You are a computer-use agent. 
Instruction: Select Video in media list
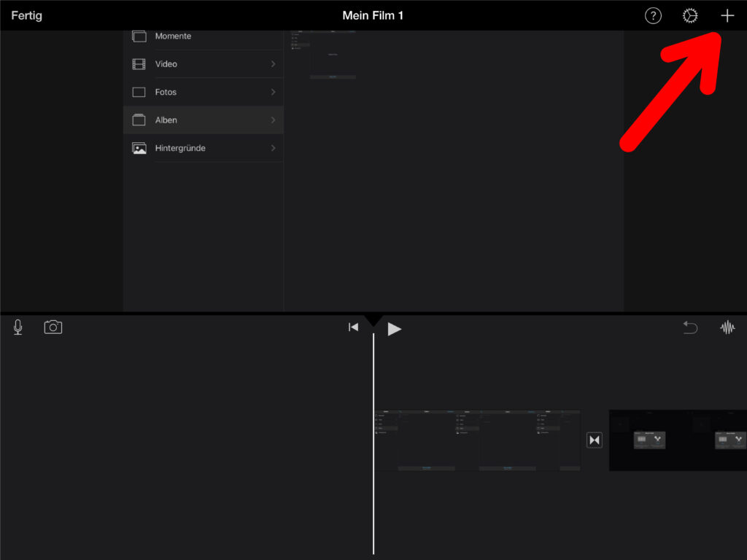pyautogui.click(x=166, y=64)
